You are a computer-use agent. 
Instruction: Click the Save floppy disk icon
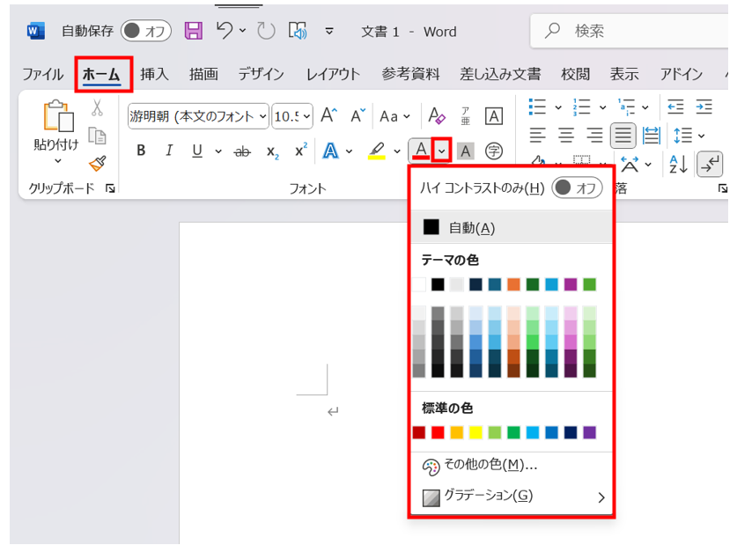point(193,31)
